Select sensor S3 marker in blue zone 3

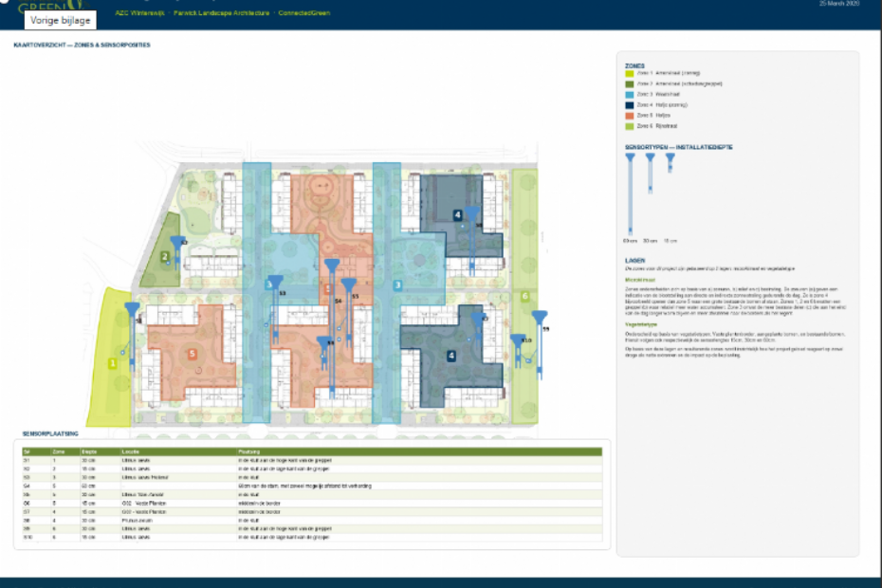[276, 309]
